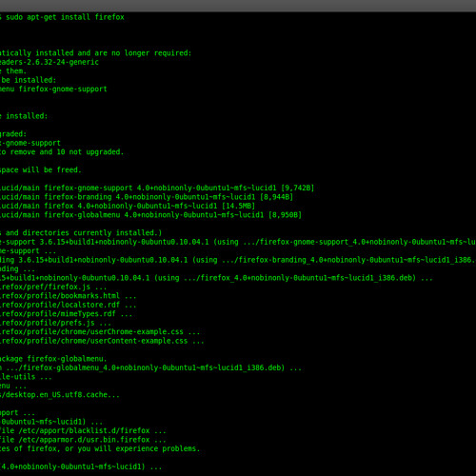Select the 'or you will experience problems.' line
Screen dimensions: 476x476
pos(100,448)
